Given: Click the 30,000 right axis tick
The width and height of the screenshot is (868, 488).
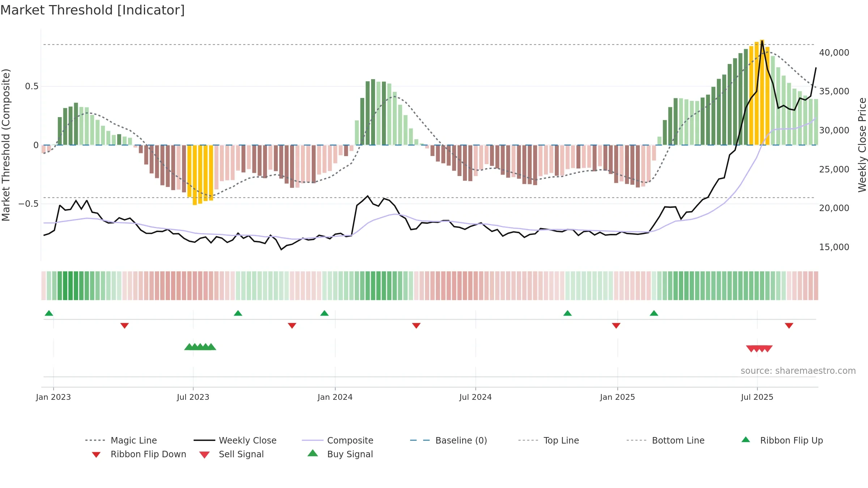Looking at the screenshot, I should (834, 130).
